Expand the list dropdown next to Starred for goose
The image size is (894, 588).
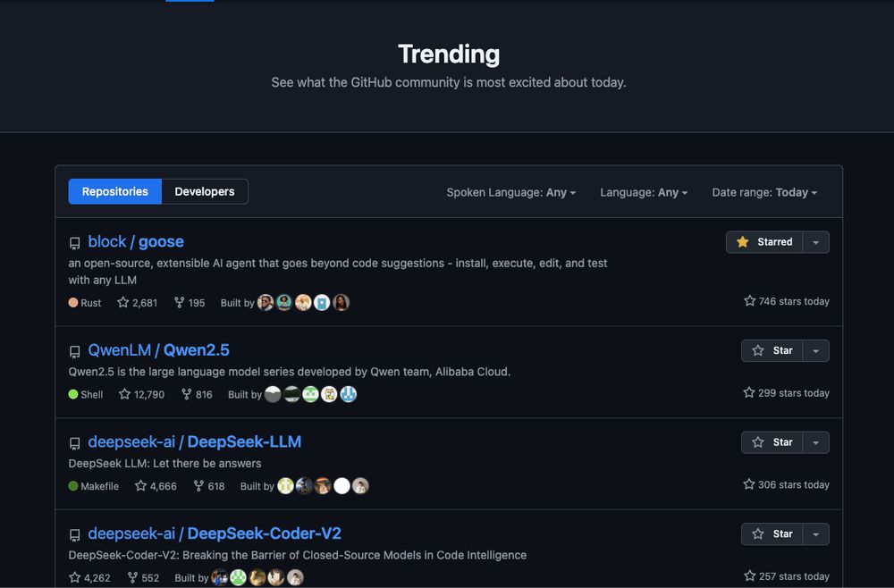(x=816, y=242)
